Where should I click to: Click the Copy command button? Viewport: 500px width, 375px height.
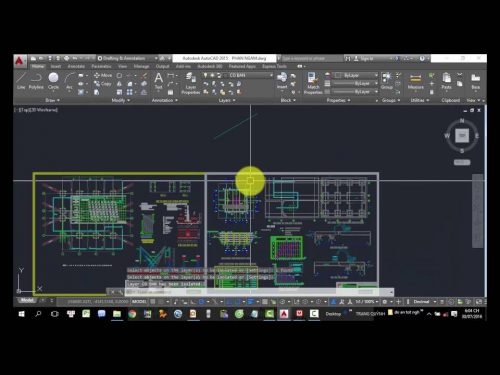tap(103, 84)
